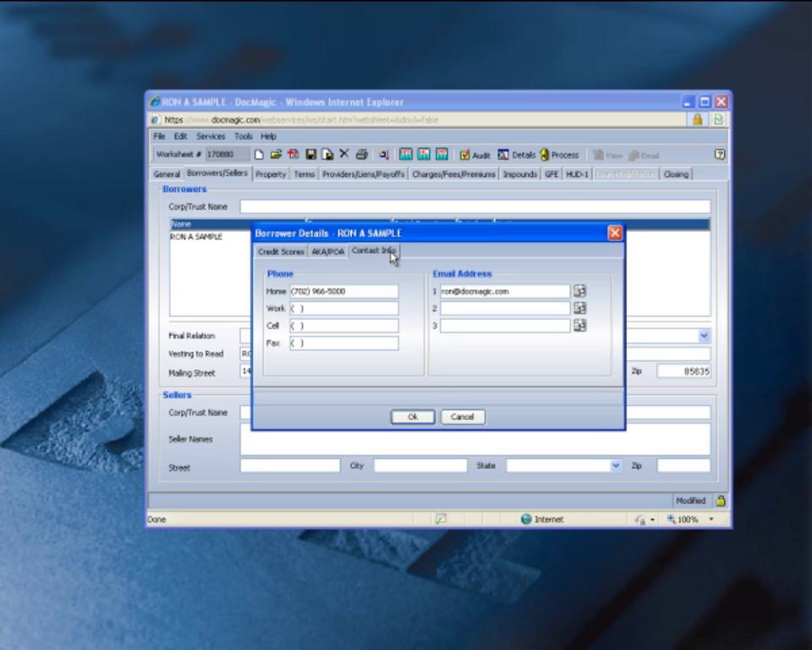Click the Work phone input field
This screenshot has height=650, width=812.
pos(344,308)
